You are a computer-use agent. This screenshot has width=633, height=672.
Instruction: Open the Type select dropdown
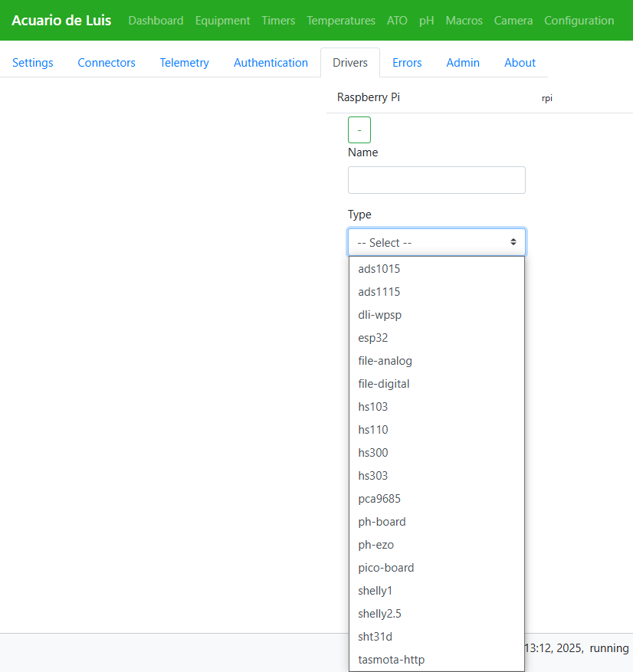click(436, 242)
